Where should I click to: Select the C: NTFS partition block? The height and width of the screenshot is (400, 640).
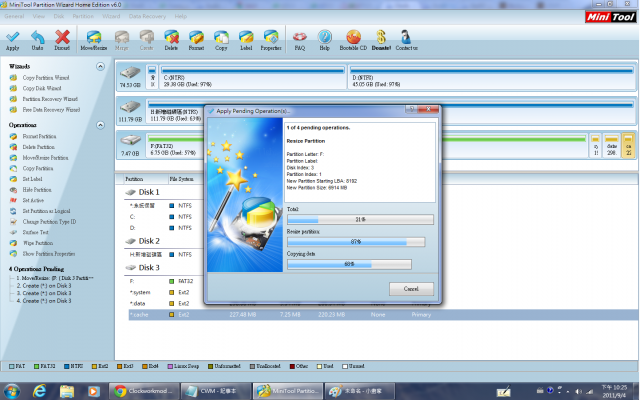pyautogui.click(x=253, y=76)
